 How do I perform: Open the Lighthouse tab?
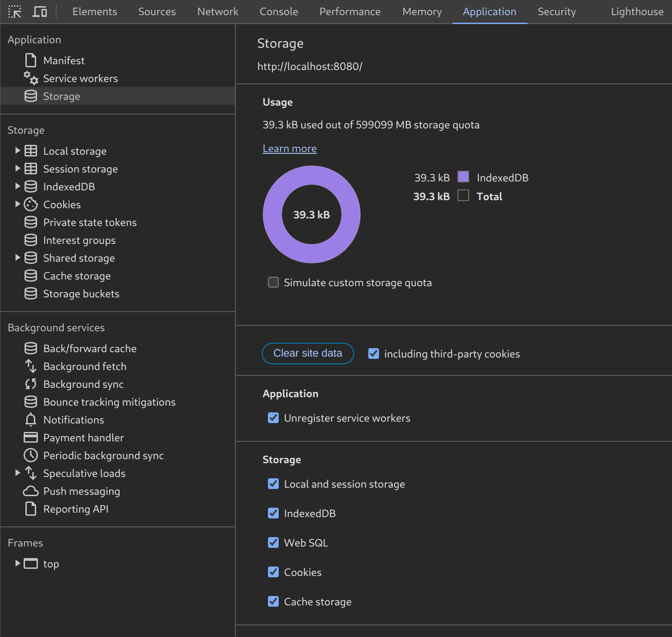click(x=637, y=12)
